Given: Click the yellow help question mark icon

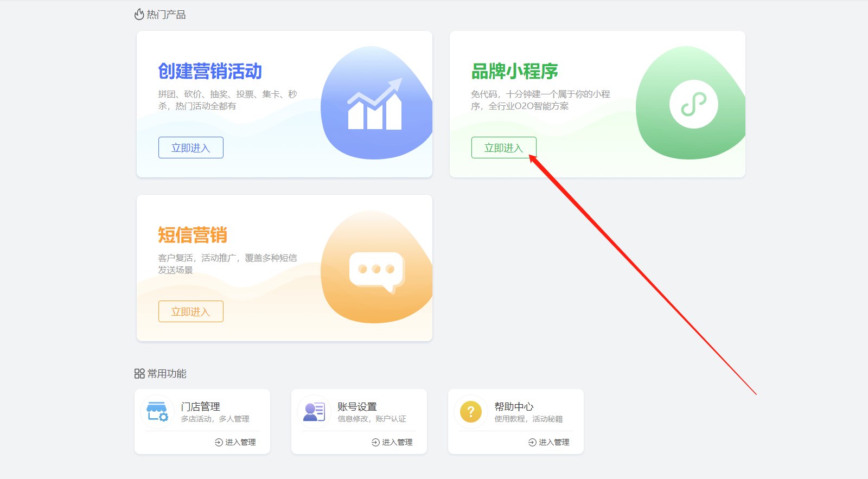Looking at the screenshot, I should tap(470, 412).
